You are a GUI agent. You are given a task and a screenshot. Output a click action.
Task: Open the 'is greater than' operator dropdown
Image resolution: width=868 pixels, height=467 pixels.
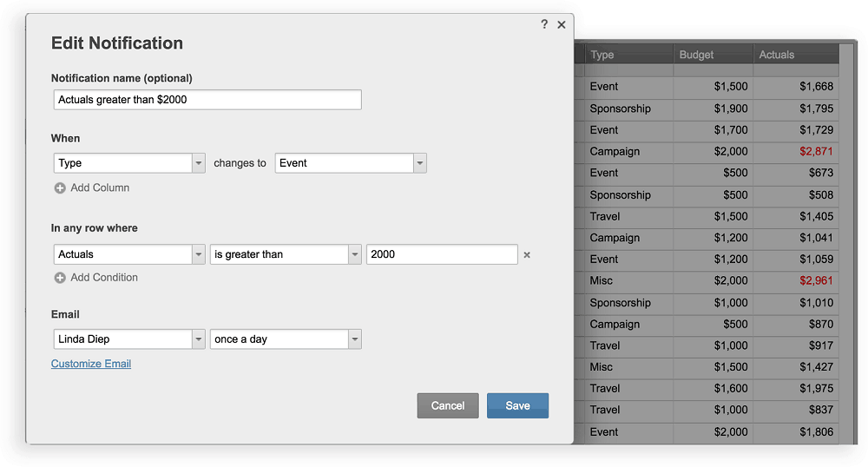[x=286, y=254]
